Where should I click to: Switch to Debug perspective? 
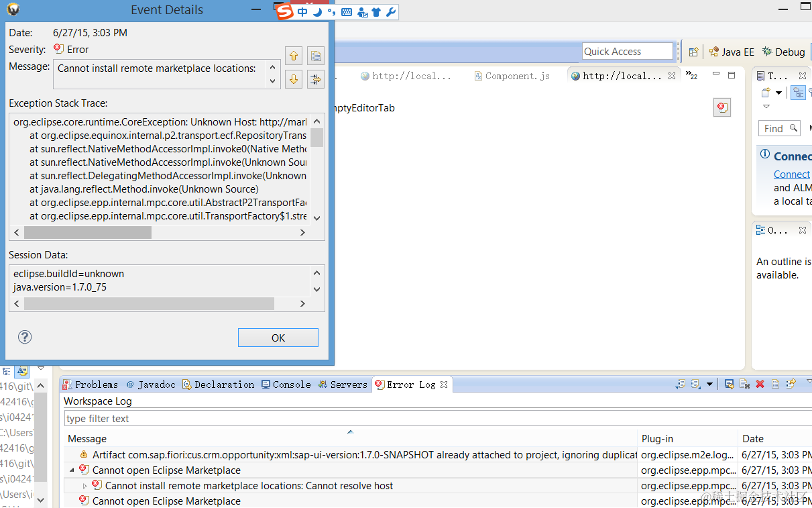pyautogui.click(x=783, y=52)
